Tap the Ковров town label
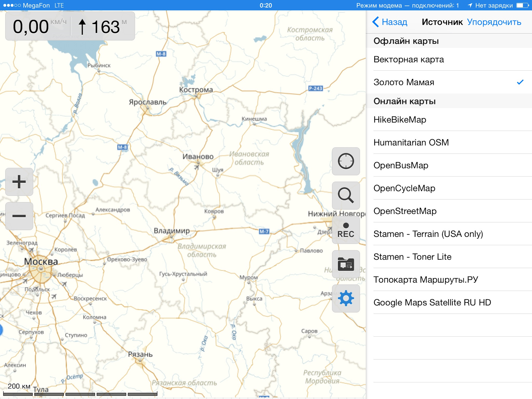Image resolution: width=532 pixels, height=399 pixels. [x=214, y=211]
